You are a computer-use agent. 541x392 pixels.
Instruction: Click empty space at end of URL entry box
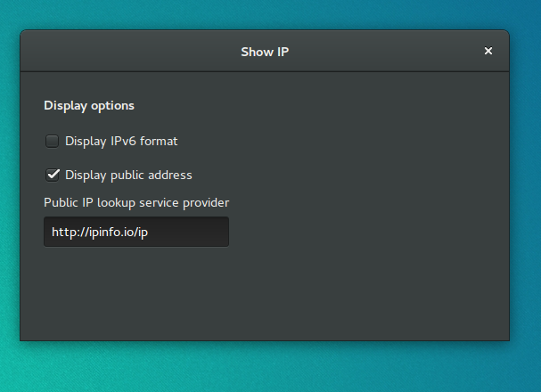pyautogui.click(x=188, y=232)
